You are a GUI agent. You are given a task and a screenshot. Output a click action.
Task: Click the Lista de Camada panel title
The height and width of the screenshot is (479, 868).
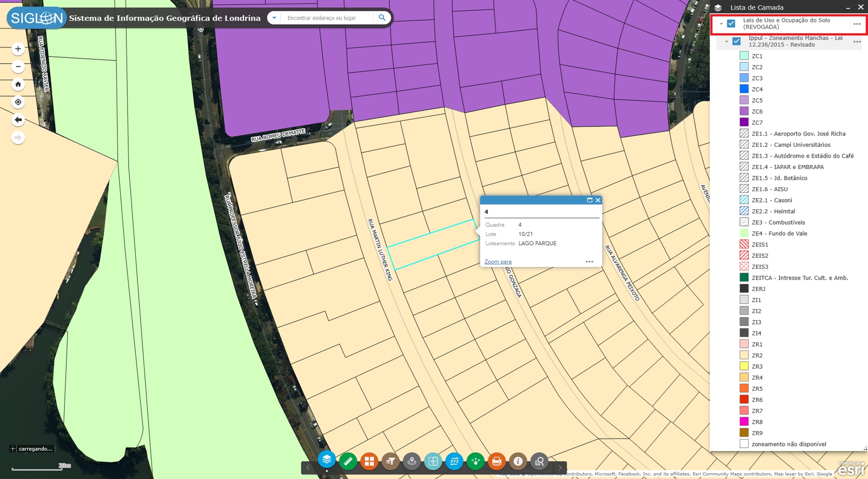tap(757, 8)
